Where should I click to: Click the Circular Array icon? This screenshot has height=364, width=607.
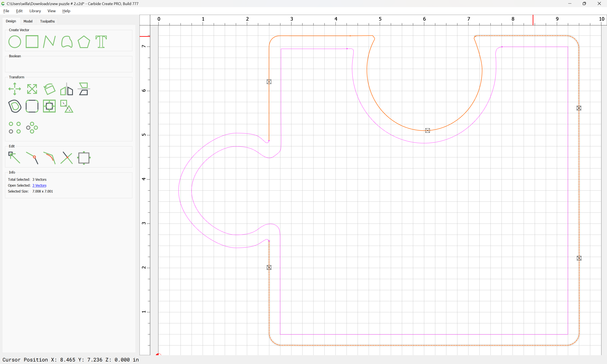coord(32,127)
